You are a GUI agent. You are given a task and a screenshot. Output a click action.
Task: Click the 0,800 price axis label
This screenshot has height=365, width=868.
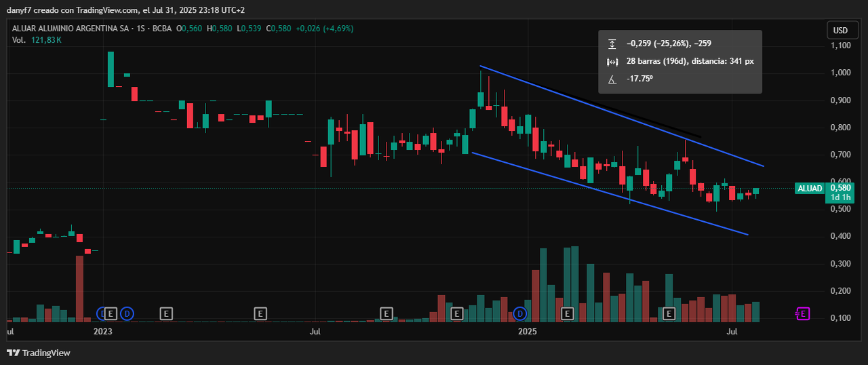840,128
